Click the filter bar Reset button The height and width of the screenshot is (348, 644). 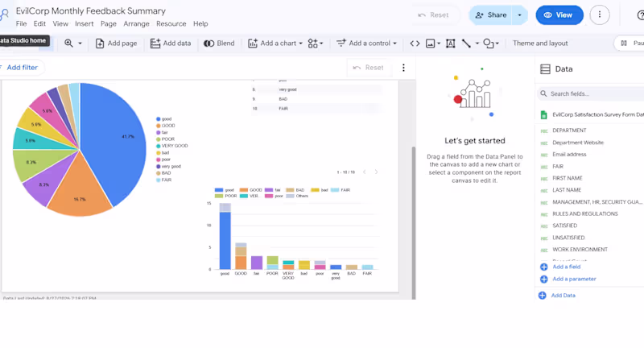pos(369,68)
